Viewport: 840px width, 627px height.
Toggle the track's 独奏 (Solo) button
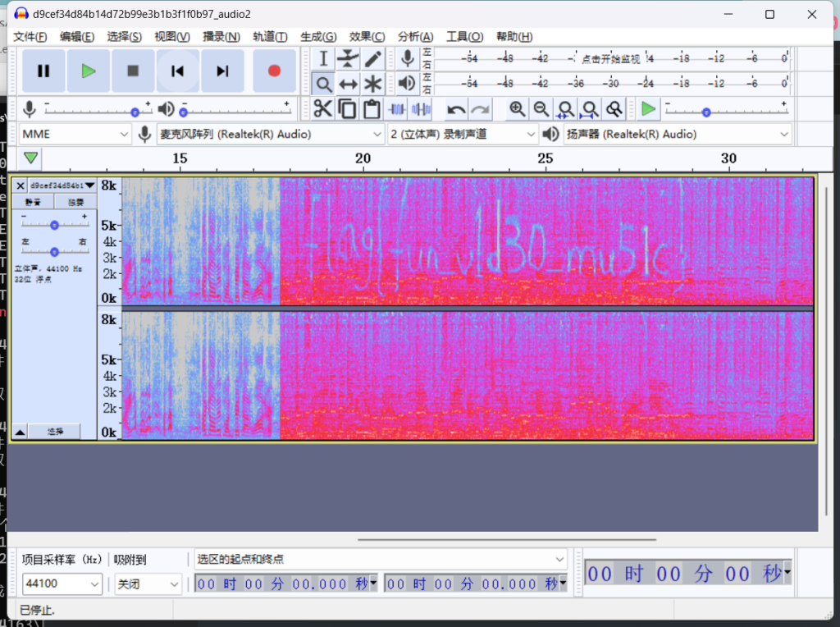pos(75,202)
